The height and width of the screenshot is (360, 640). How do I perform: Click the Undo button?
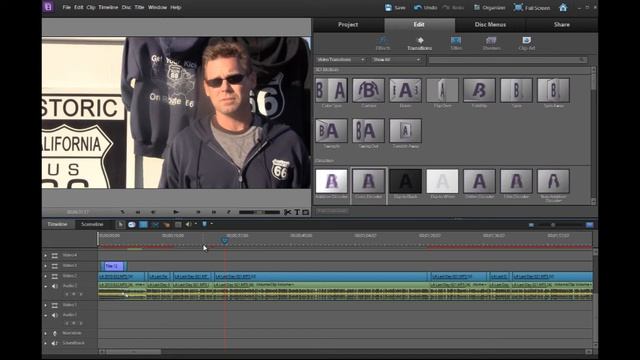(425, 8)
